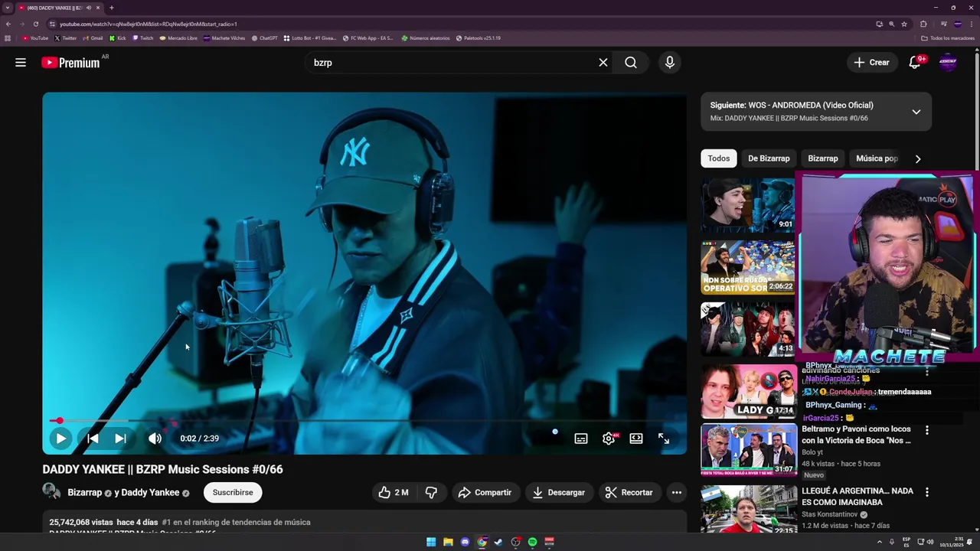Open options for LLEGUÉ A ARGENTINA video
The image size is (980, 551).
tap(926, 492)
